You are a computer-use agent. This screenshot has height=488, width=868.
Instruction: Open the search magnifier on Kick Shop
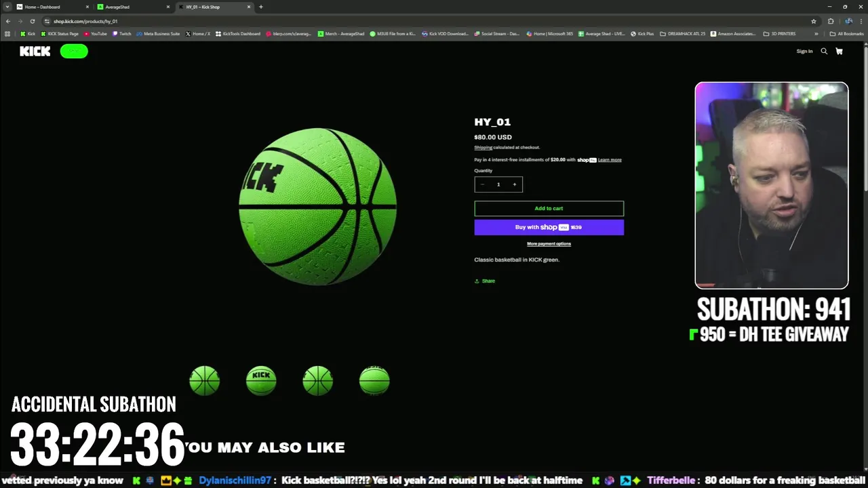coord(824,51)
